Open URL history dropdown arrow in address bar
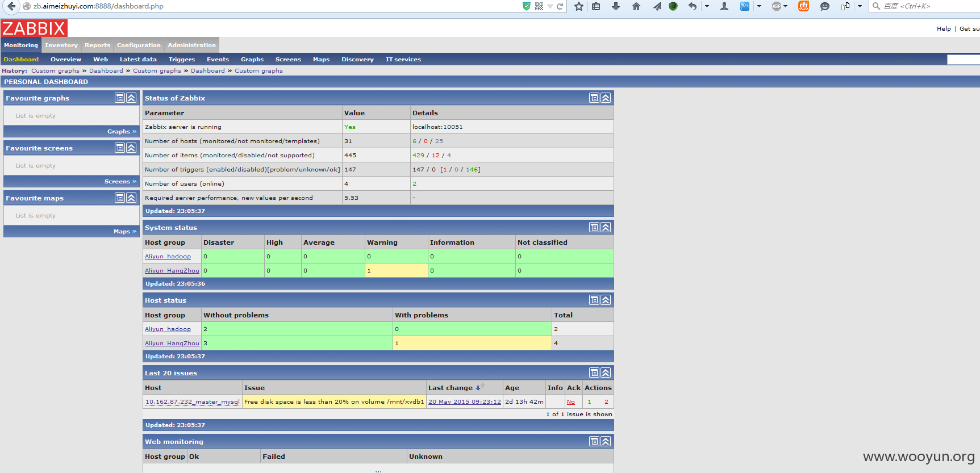980x473 pixels. (550, 6)
